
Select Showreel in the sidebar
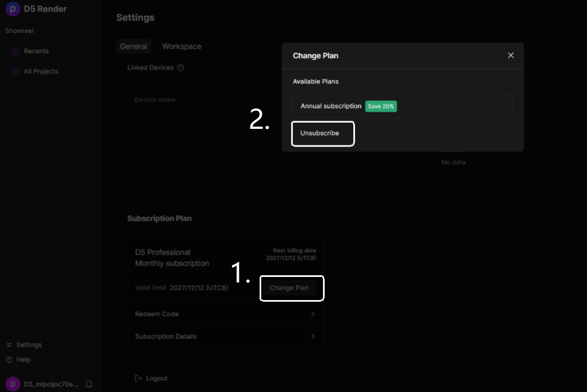tap(19, 31)
